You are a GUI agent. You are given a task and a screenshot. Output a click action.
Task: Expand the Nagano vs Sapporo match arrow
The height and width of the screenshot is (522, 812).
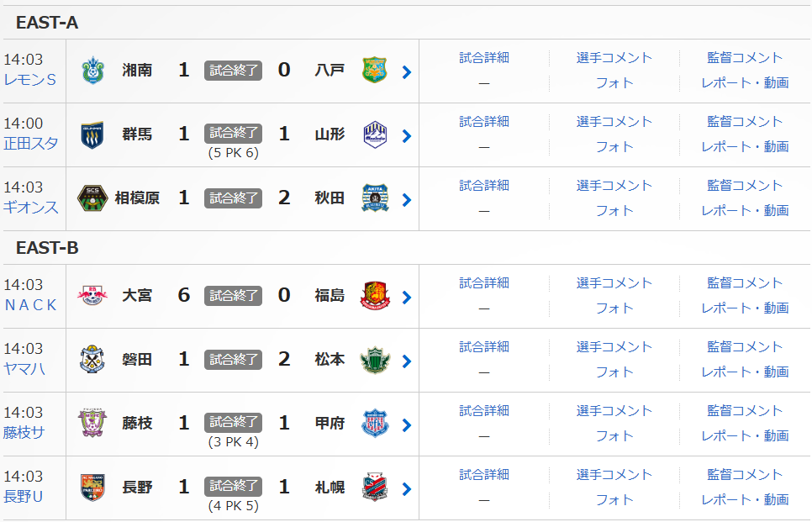(x=407, y=489)
